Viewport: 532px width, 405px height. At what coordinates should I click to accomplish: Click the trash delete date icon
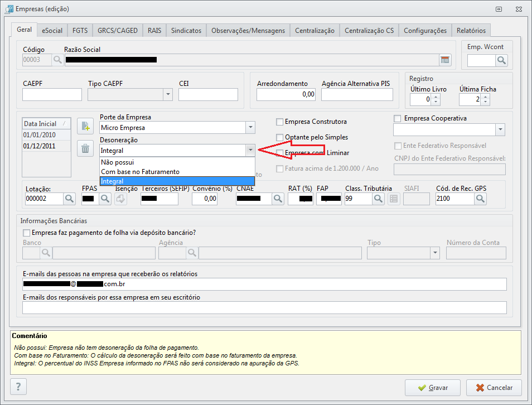pyautogui.click(x=85, y=148)
